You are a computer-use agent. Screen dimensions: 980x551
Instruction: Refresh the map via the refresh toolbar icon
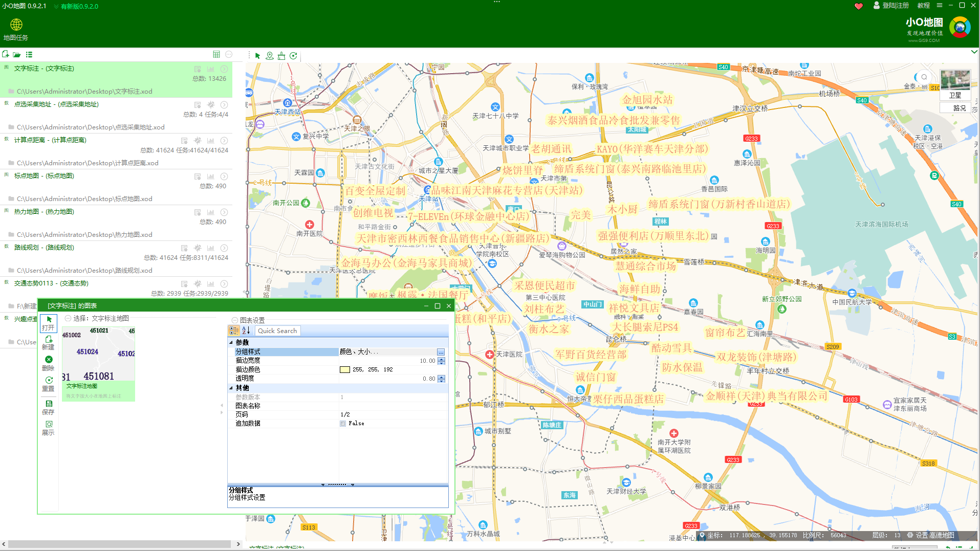(293, 56)
